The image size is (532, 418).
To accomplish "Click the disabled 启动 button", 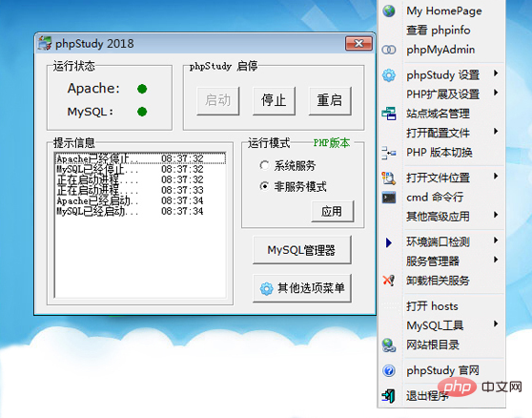I will (217, 100).
